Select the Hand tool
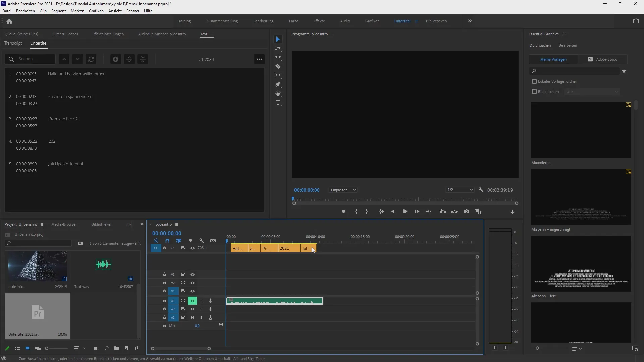Image resolution: width=644 pixels, height=362 pixels. (x=278, y=94)
